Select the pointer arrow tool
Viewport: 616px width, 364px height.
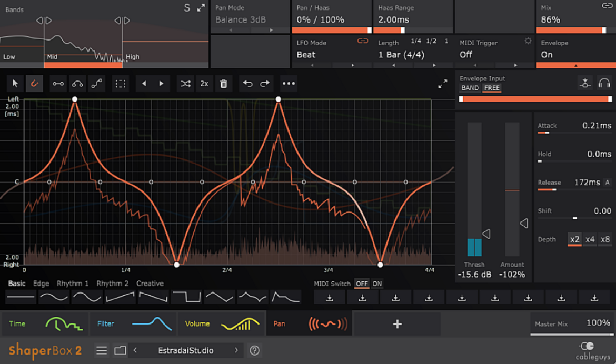15,84
